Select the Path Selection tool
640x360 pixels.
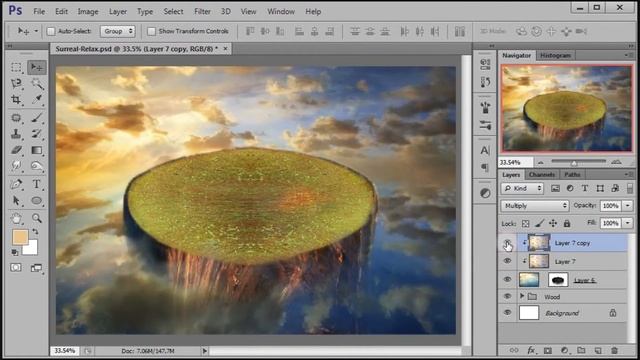[16, 200]
